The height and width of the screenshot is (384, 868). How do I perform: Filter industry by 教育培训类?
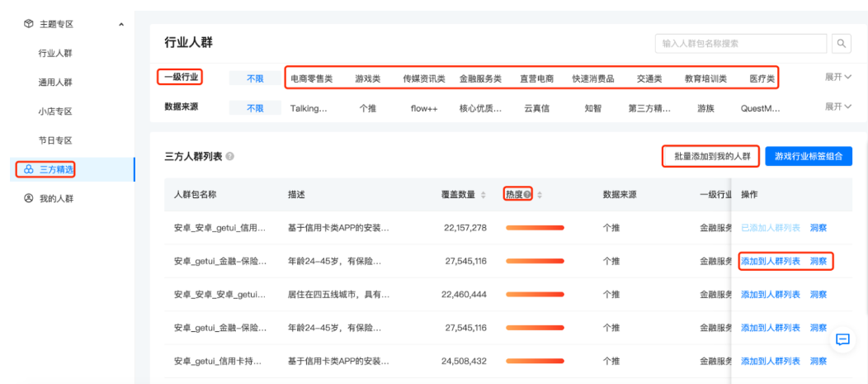click(x=705, y=78)
